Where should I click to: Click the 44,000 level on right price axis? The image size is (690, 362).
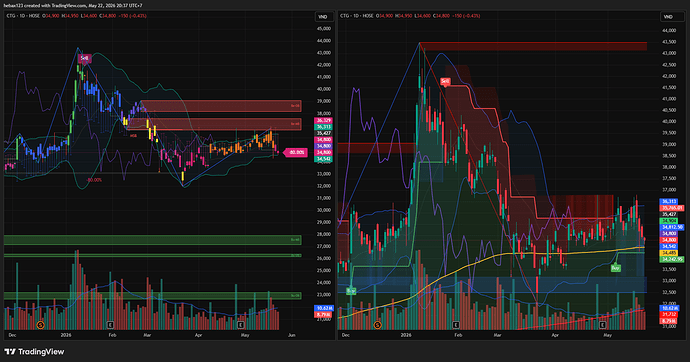668,30
